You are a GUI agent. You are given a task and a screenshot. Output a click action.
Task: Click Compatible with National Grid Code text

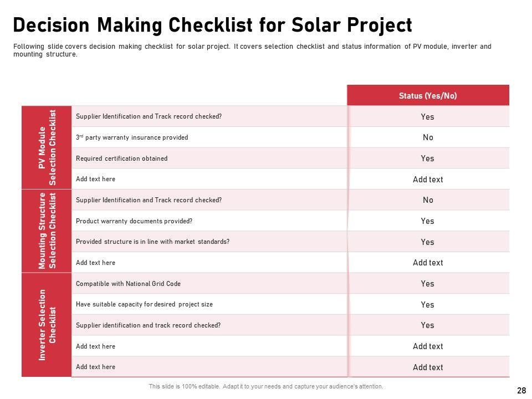coord(128,284)
